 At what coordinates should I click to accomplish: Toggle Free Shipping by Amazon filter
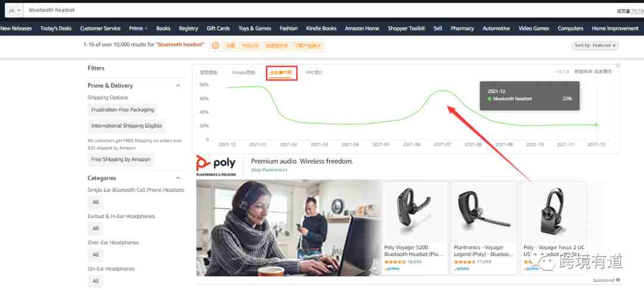[120, 159]
